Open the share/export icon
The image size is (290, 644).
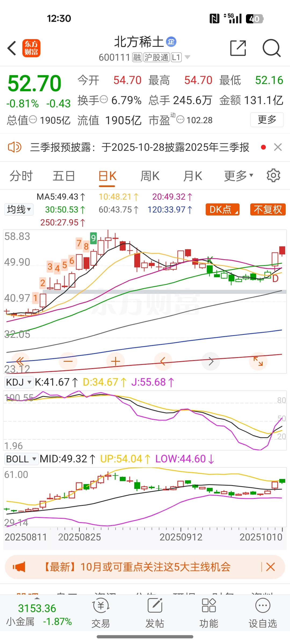pyautogui.click(x=238, y=48)
